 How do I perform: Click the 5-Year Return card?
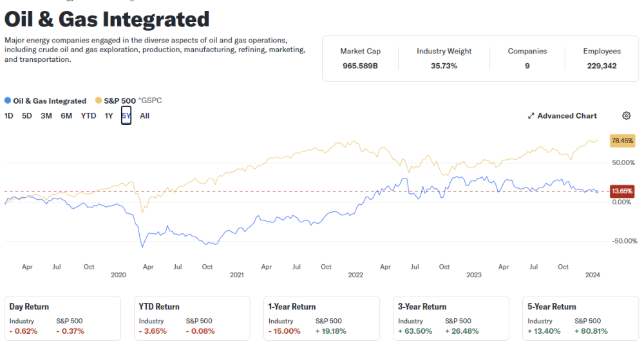click(x=580, y=318)
